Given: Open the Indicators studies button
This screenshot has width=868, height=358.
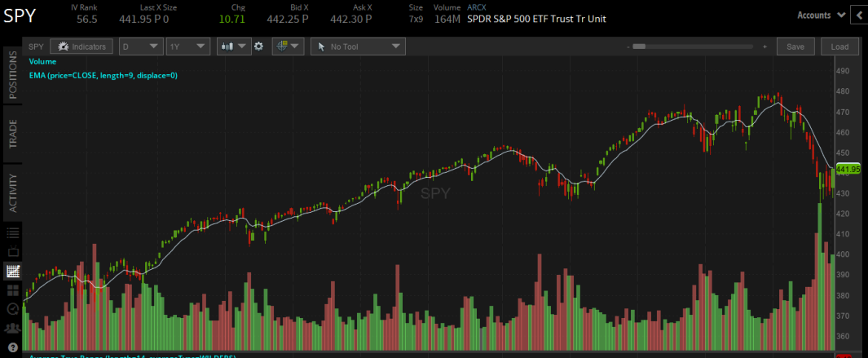Looking at the screenshot, I should coord(82,46).
